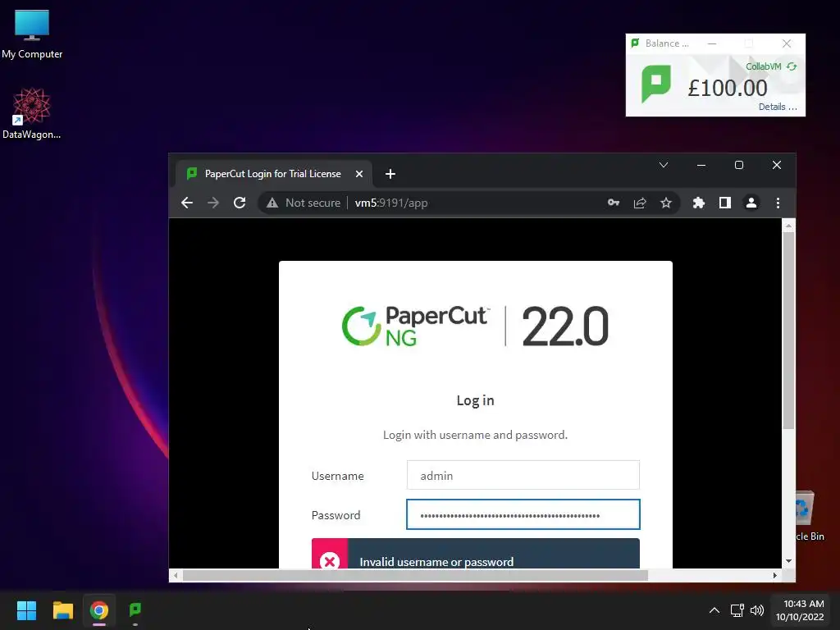This screenshot has width=840, height=630.
Task: Open Chrome three-dot menu
Action: pyautogui.click(x=778, y=203)
